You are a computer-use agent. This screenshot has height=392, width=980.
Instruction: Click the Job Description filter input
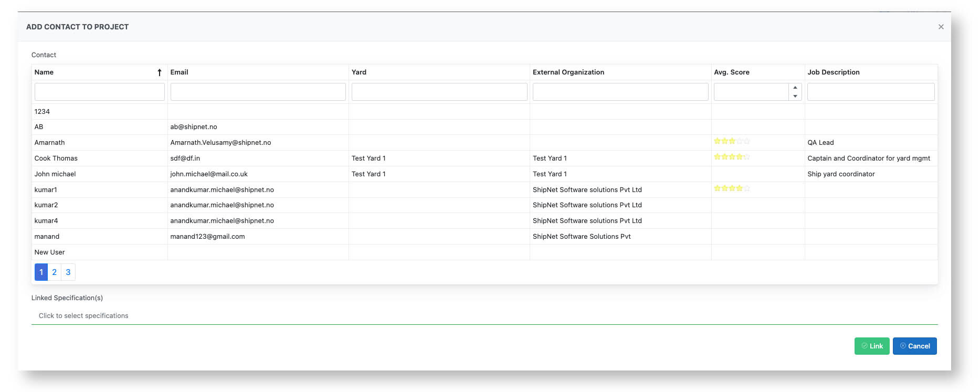871,92
